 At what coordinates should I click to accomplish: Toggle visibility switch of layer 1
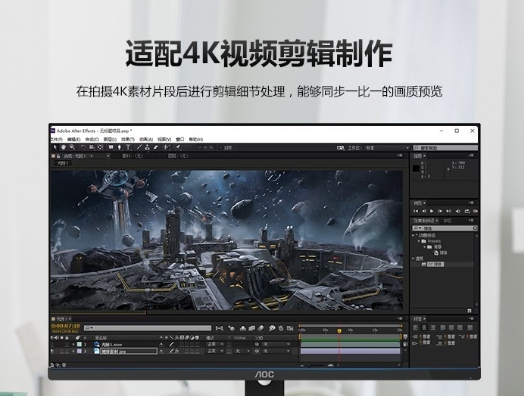pos(52,344)
